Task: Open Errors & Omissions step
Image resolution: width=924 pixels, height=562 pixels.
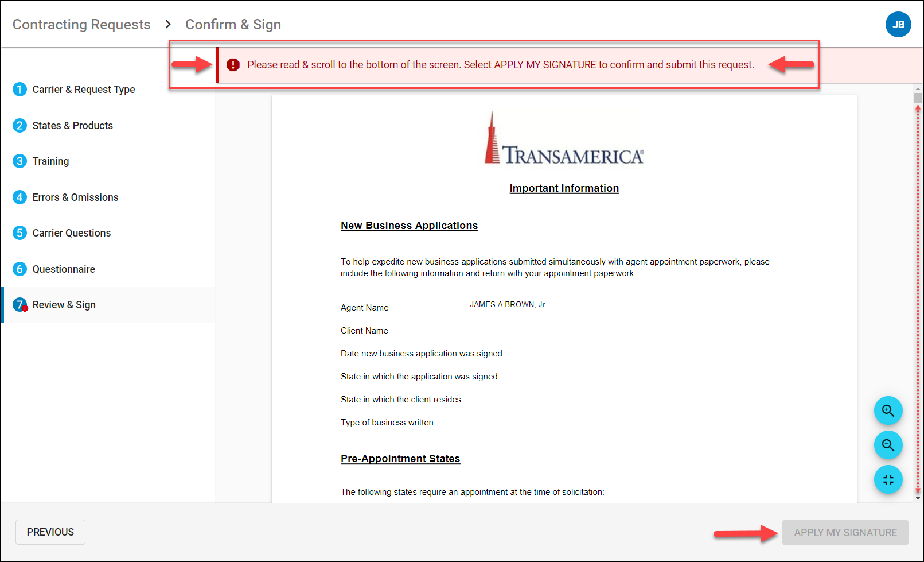Action: (75, 197)
